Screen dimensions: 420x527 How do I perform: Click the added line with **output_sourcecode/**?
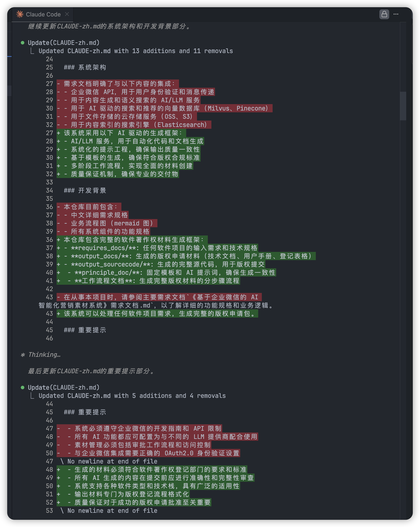tap(161, 265)
